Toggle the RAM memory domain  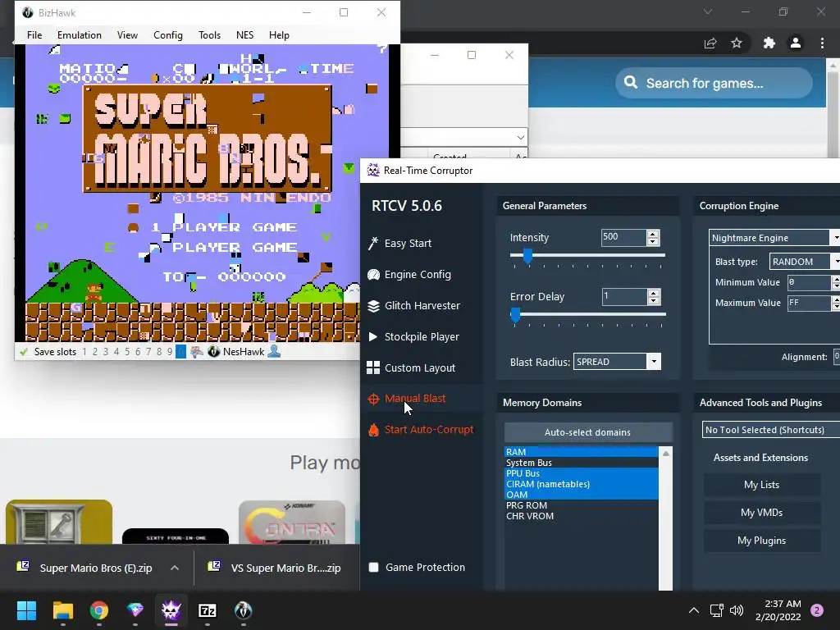[582, 452]
